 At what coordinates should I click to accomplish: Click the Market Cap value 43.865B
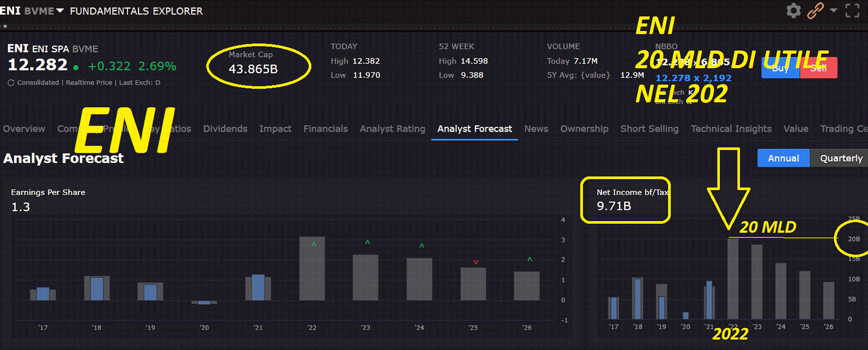[253, 69]
